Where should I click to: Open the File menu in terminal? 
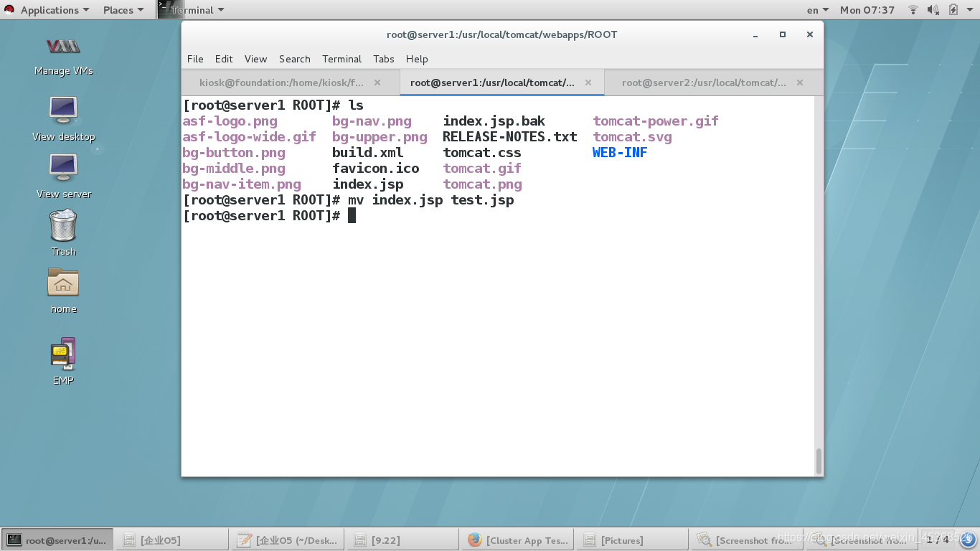point(195,59)
